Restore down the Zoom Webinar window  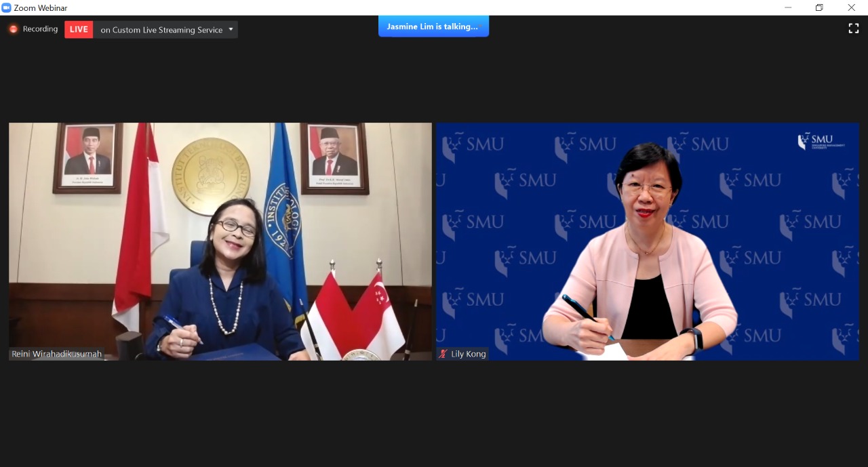click(x=819, y=7)
